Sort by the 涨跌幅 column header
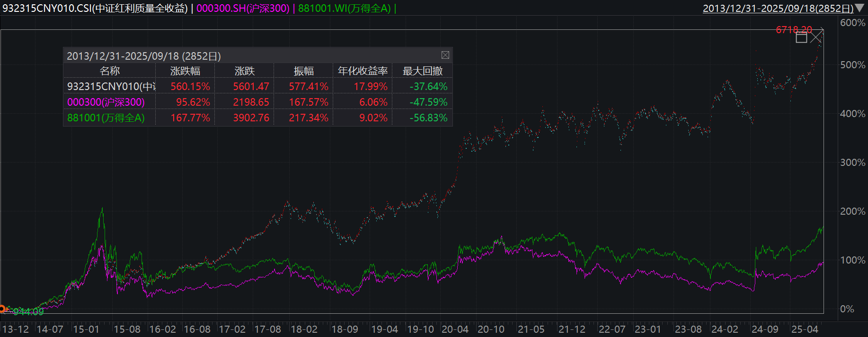Image resolution: width=868 pixels, height=337 pixels. pos(185,71)
